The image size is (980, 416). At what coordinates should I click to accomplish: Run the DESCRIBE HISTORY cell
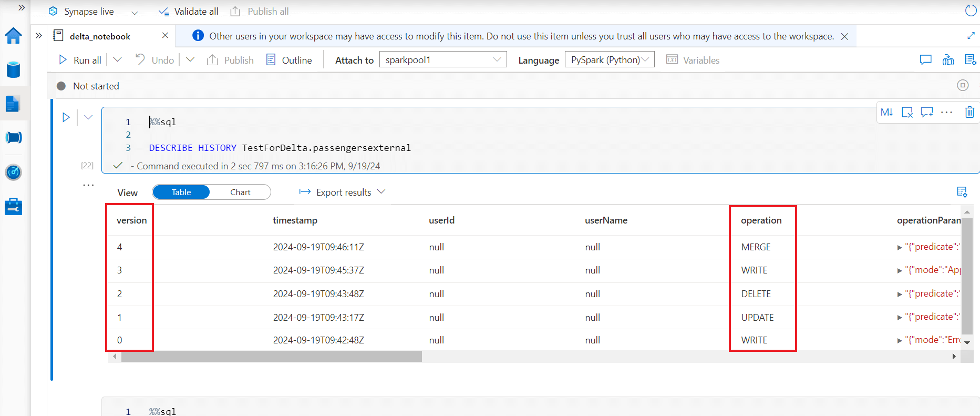(66, 117)
